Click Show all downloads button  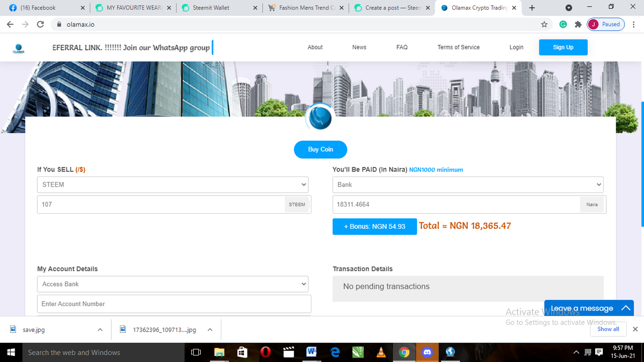608,329
